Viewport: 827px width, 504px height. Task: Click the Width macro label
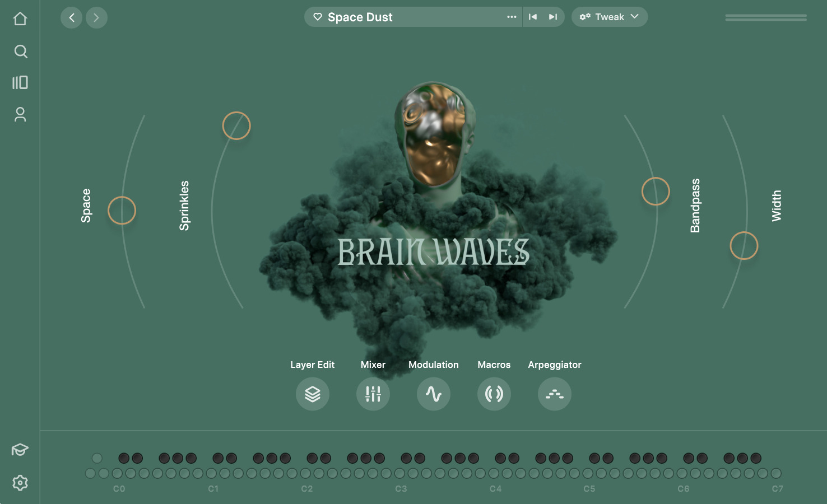(x=777, y=206)
